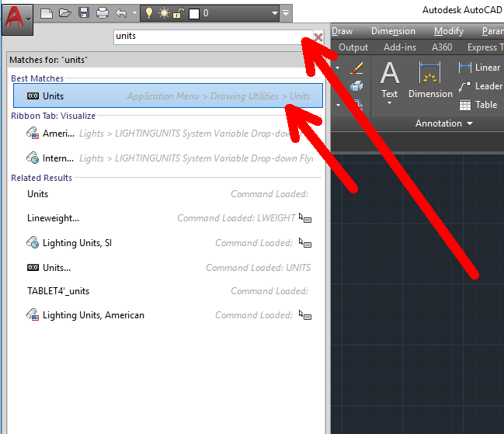
Task: Open the Draw menu
Action: click(x=342, y=31)
